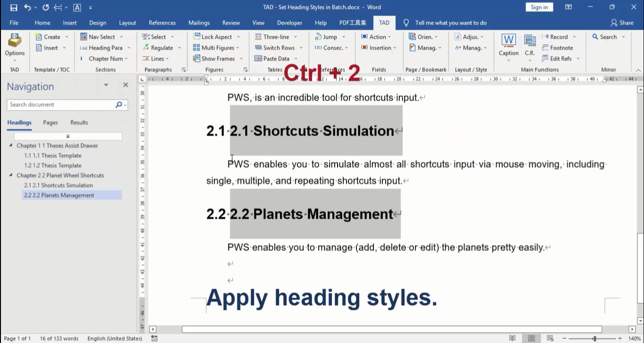Click the Switch Rows icon
Screen dimensions: 644x343
click(x=258, y=48)
